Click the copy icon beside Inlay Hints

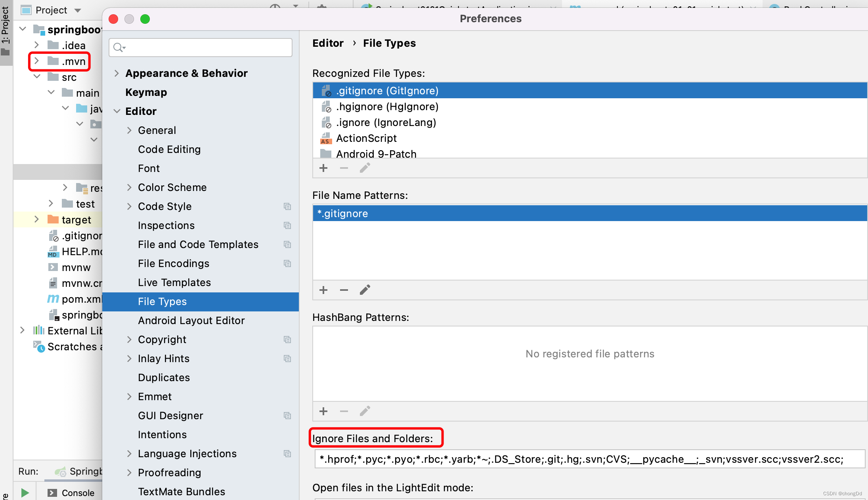(x=287, y=359)
